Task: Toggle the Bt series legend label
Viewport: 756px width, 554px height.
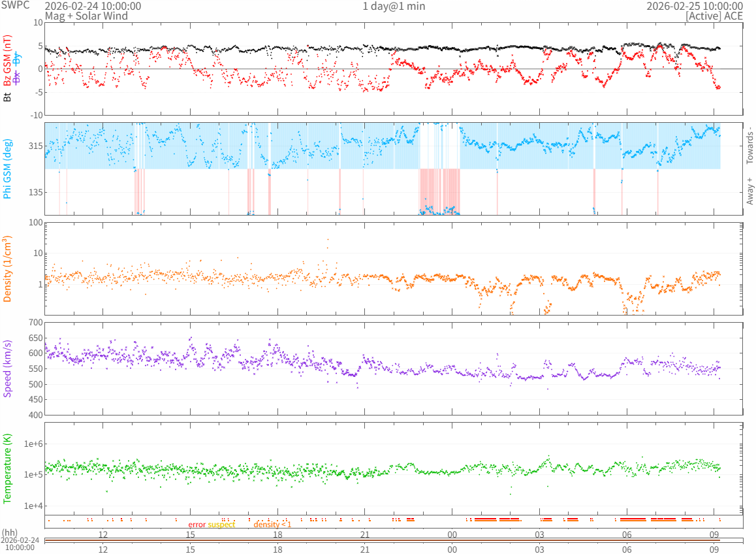Action: tap(7, 97)
